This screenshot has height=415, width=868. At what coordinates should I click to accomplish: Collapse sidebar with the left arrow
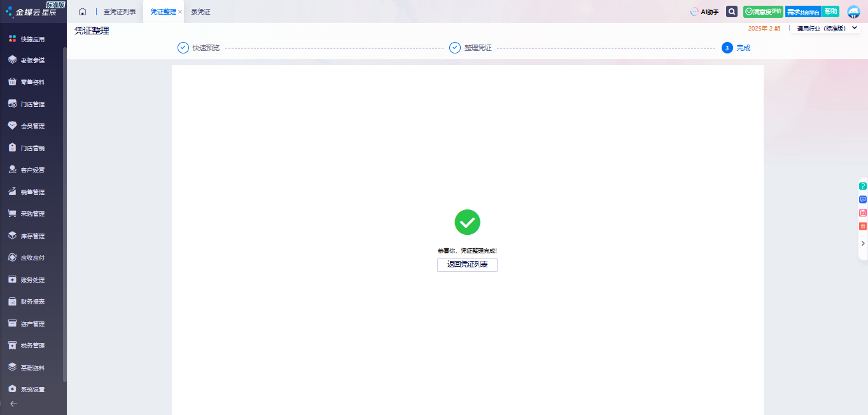coord(13,404)
